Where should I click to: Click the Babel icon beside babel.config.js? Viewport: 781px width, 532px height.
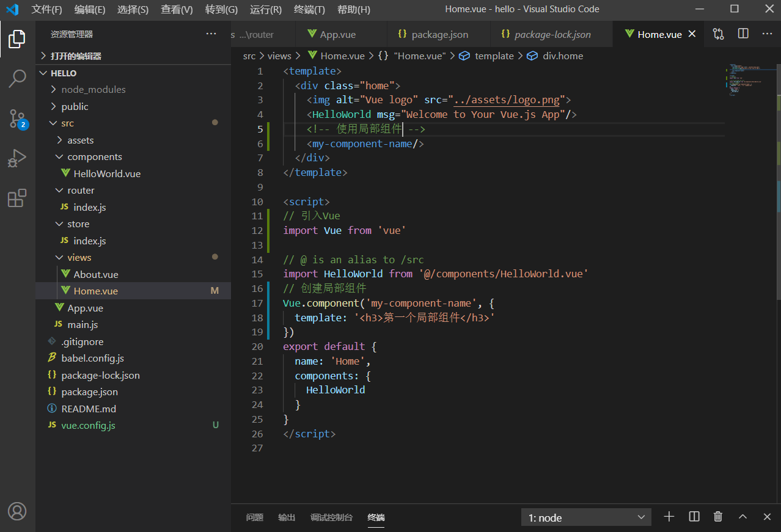tap(52, 358)
